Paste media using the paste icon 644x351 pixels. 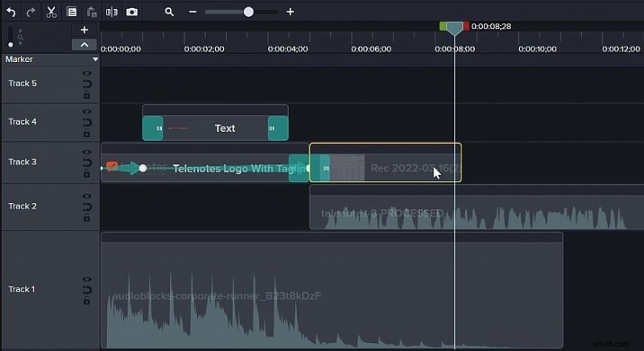(x=91, y=12)
